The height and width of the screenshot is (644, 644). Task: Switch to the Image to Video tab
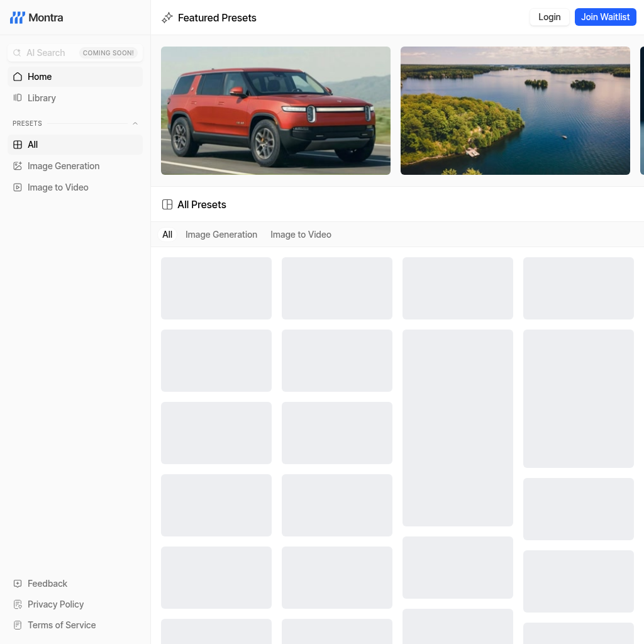coord(301,235)
